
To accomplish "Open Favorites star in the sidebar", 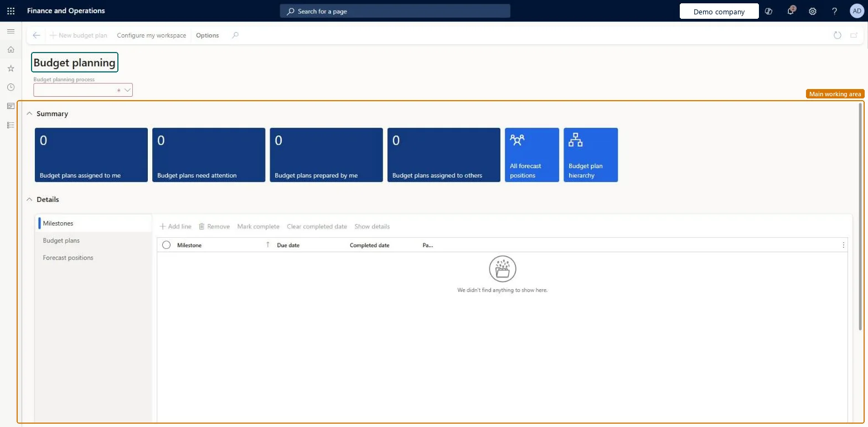I will (x=11, y=69).
